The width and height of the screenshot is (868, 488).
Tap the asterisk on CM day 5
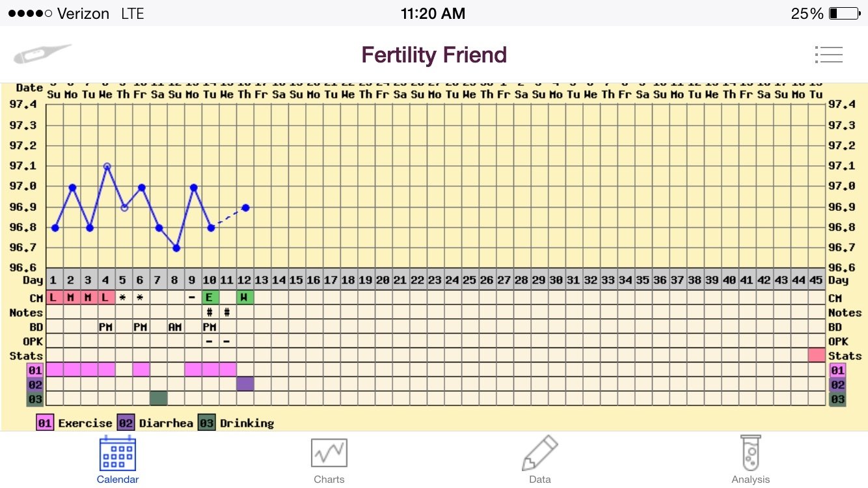click(x=122, y=298)
